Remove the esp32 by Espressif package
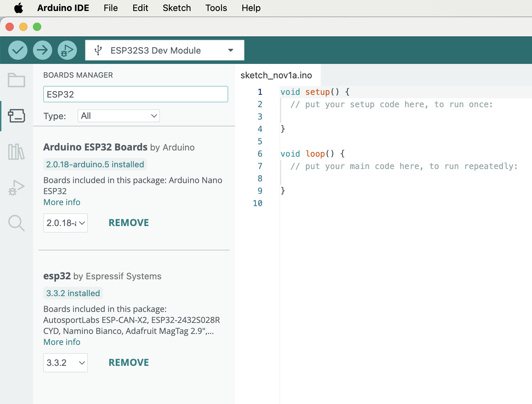Screen dimensions: 532x404 click(129, 363)
